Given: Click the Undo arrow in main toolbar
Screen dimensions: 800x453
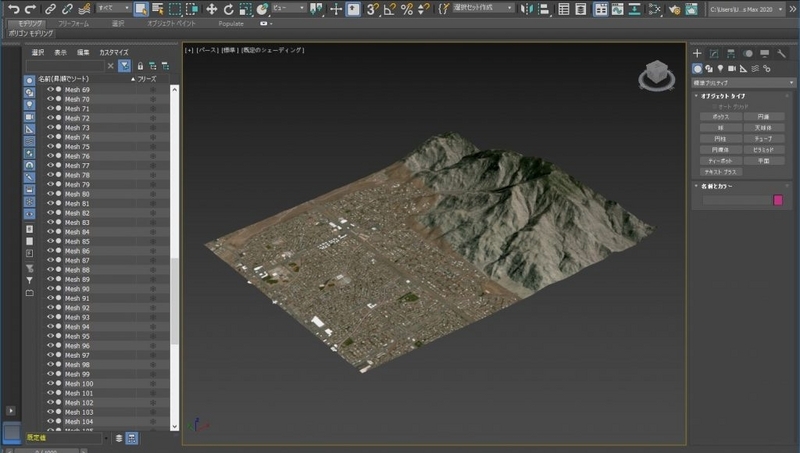Looking at the screenshot, I should [13, 9].
